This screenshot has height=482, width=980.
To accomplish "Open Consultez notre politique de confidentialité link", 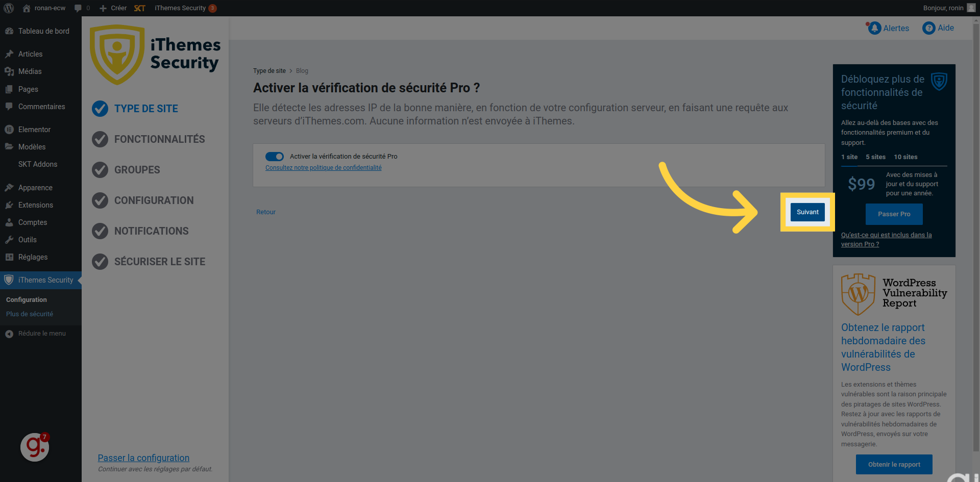I will [324, 168].
